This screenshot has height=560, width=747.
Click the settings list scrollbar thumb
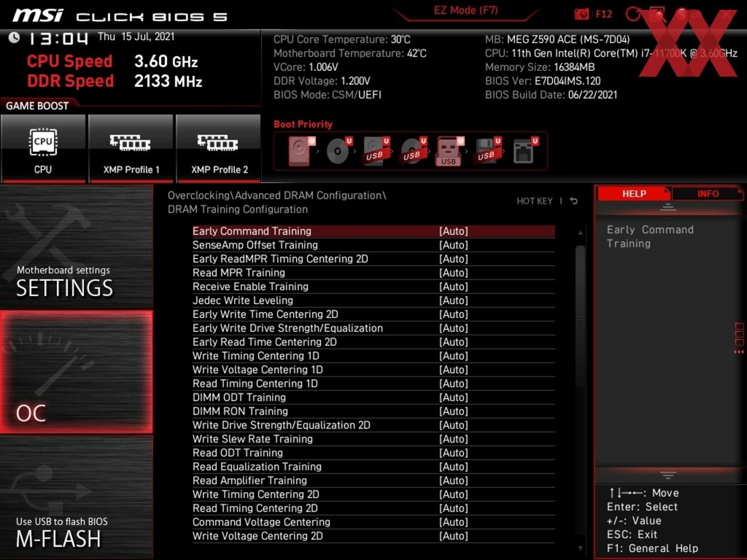tap(580, 316)
